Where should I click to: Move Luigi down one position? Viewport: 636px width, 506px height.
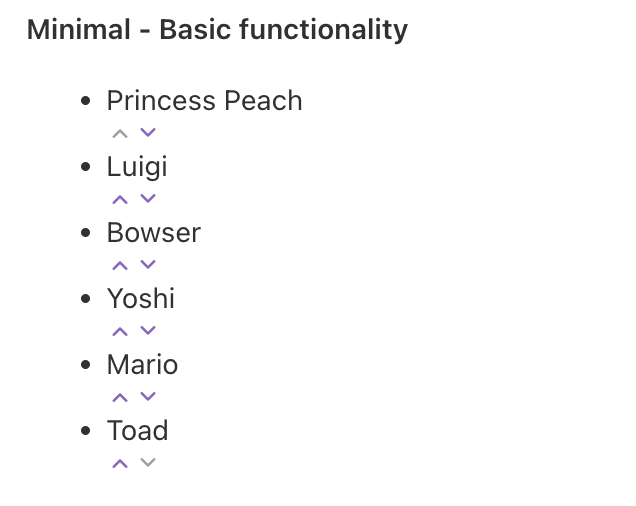pyautogui.click(x=148, y=199)
